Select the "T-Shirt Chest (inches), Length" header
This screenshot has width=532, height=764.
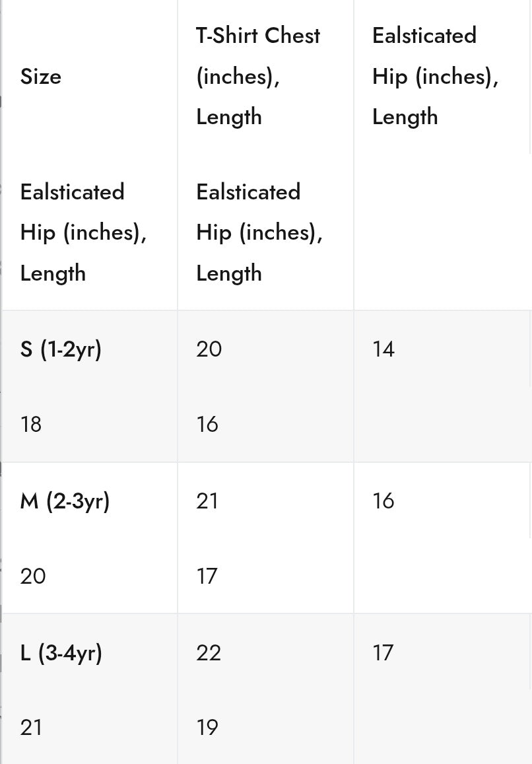point(257,76)
